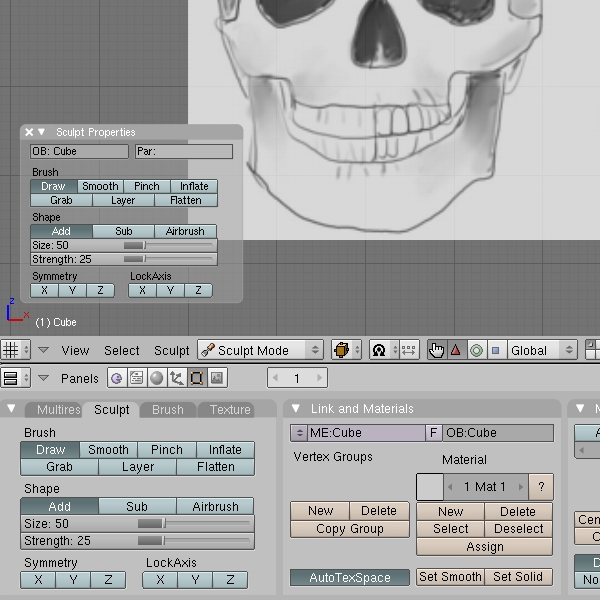Toggle Symmetry X in floating panel
600x600 pixels.
[44, 290]
